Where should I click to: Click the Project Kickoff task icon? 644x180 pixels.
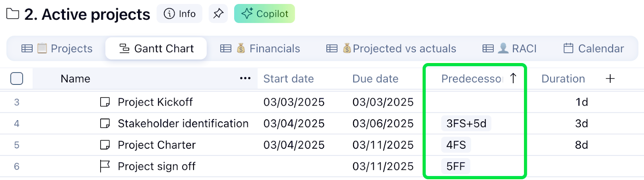coord(105,102)
